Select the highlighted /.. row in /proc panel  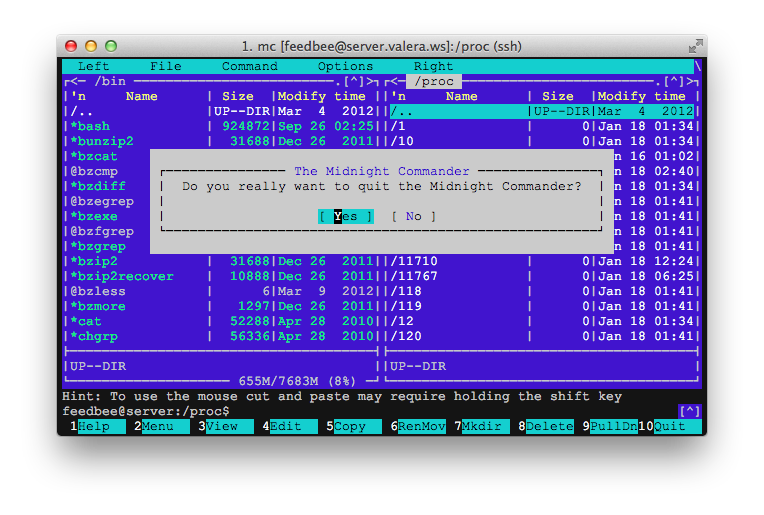(541, 111)
